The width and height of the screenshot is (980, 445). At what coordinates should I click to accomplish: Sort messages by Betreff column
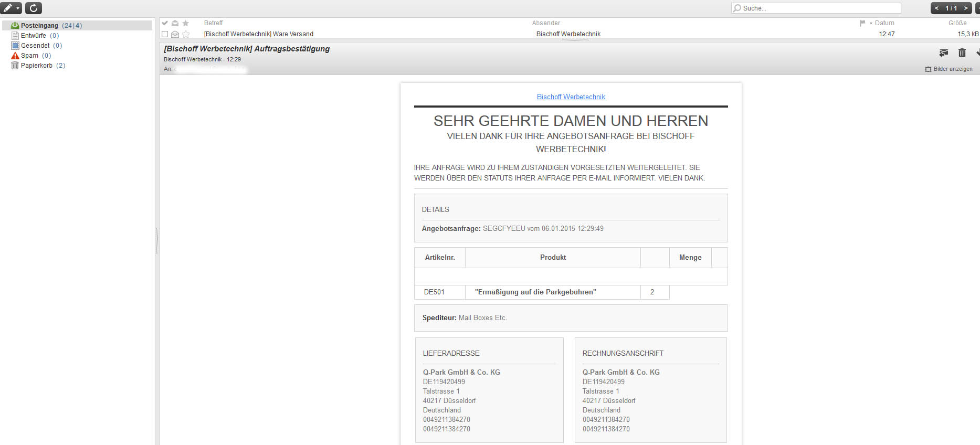pyautogui.click(x=214, y=23)
